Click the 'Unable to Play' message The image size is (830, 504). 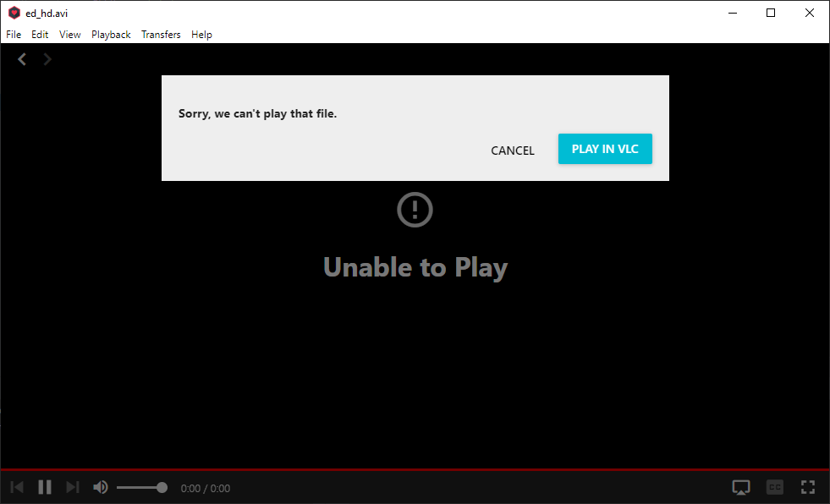415,267
